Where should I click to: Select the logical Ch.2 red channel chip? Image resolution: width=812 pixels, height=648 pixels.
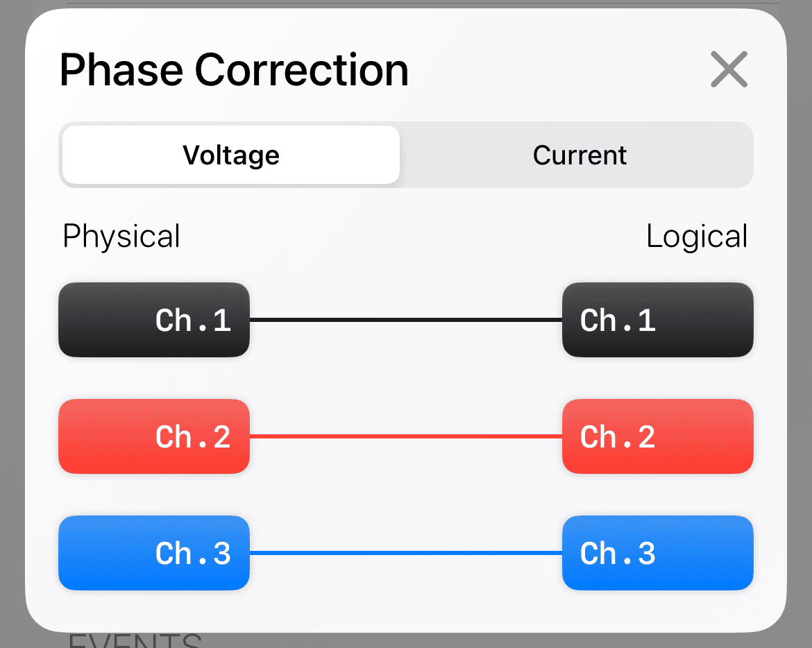[x=657, y=436]
